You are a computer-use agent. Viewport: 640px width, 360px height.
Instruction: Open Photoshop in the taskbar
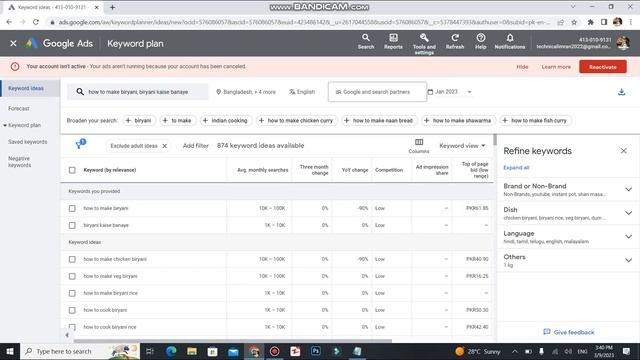[316, 351]
